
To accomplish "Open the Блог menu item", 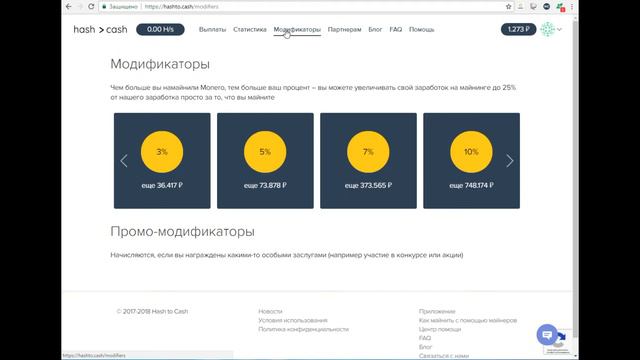I will point(375,29).
